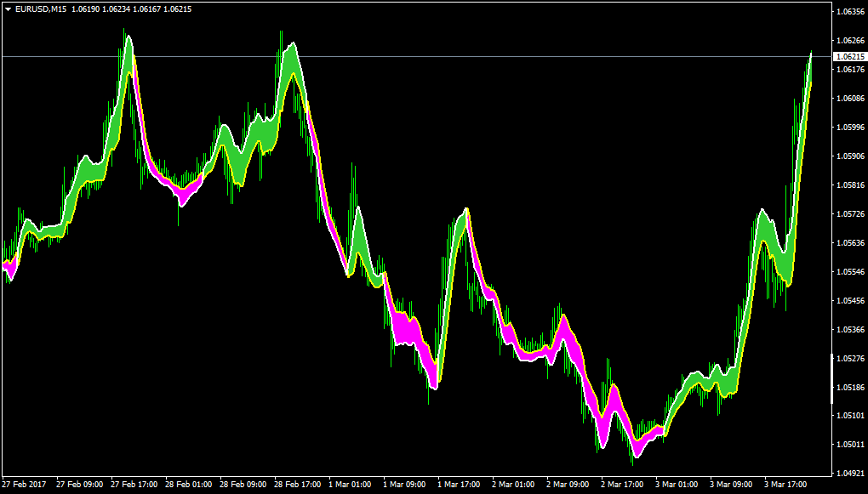868x494 pixels.
Task: Click the current price tag 1.06215
Action: 848,56
